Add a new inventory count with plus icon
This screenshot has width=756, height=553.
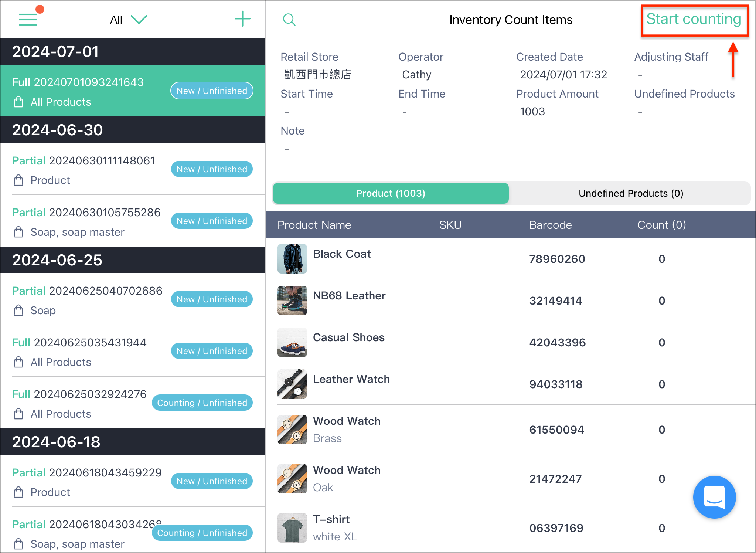coord(243,19)
